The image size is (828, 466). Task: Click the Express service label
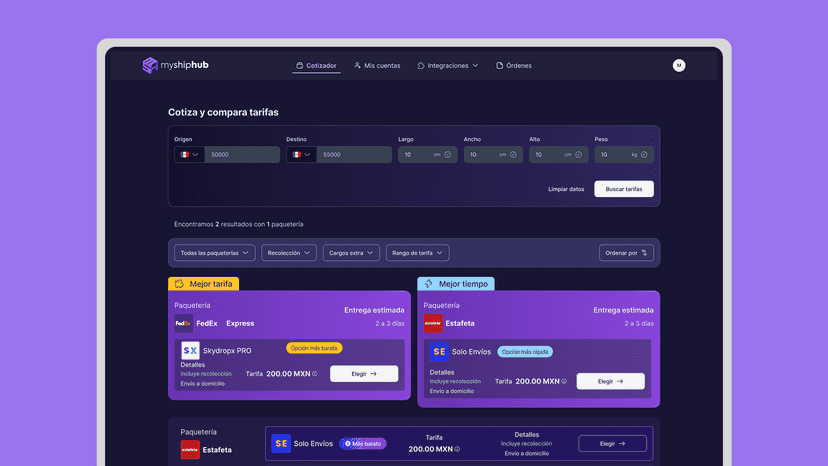pos(240,323)
